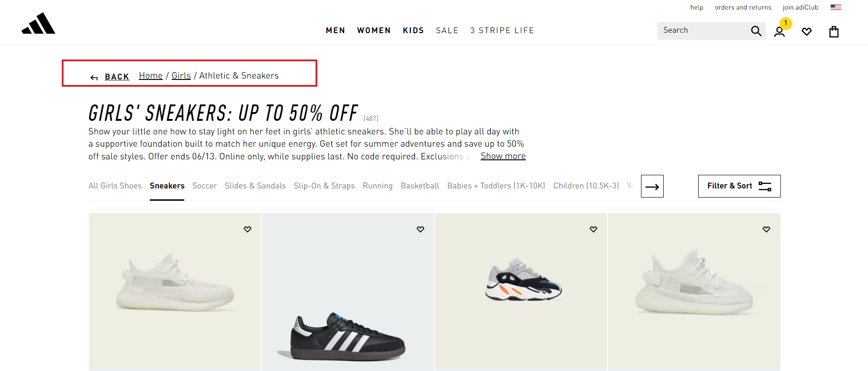
Task: Click the US flag locale icon
Action: [x=835, y=7]
